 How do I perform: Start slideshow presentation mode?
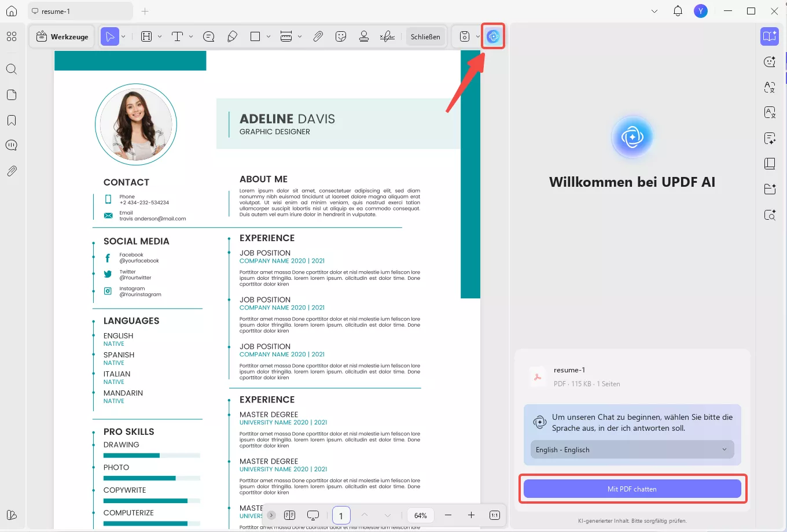pos(313,515)
